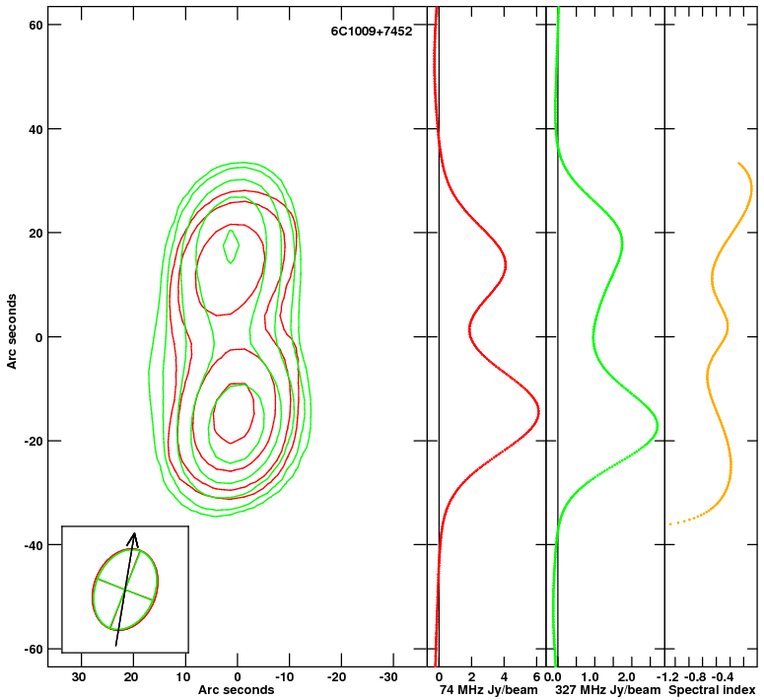Screen dimensions: 764x700
Task: Click the source name 6C1009+7452
Action: click(x=372, y=32)
